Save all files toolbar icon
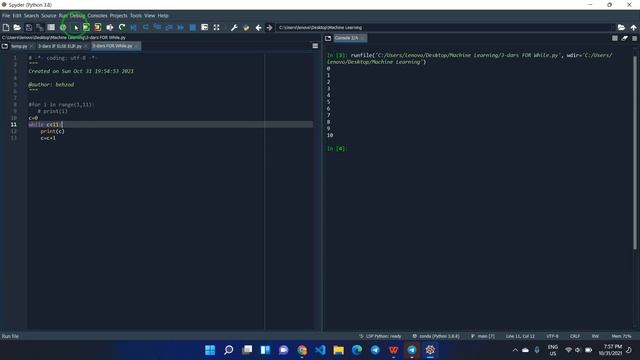Image resolution: width=640 pixels, height=360 pixels. point(40,27)
